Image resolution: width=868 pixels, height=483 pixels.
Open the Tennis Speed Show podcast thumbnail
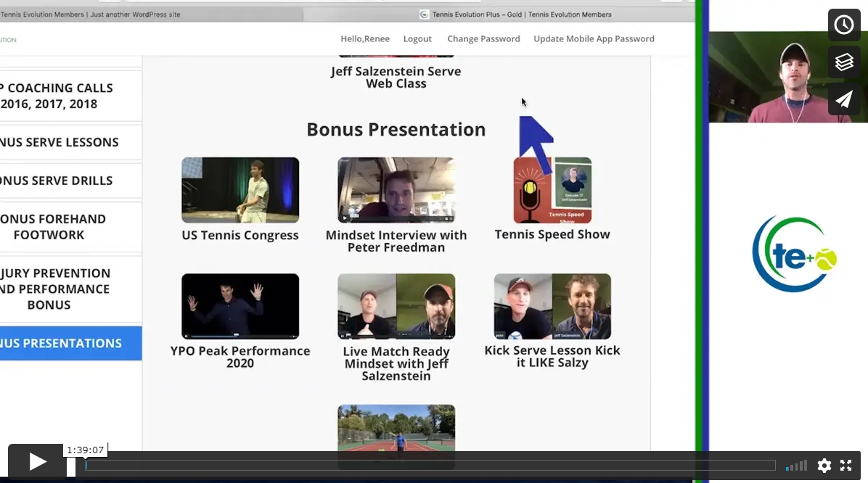[552, 190]
